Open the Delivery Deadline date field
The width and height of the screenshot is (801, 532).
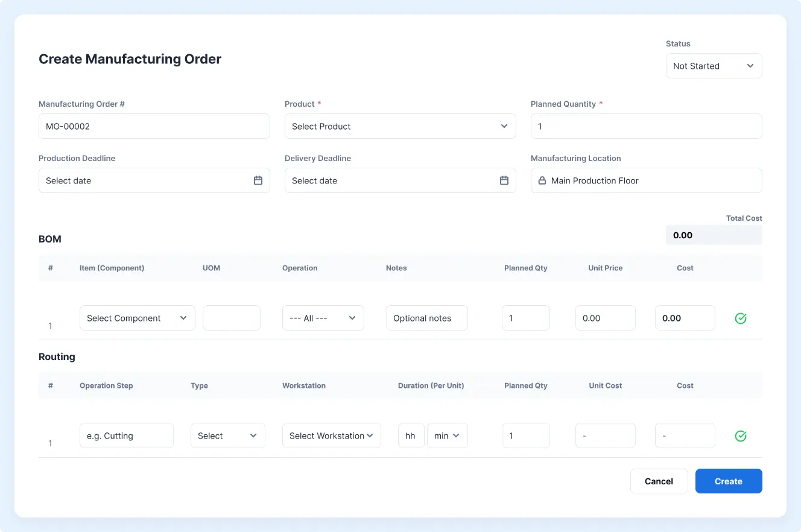click(x=400, y=180)
